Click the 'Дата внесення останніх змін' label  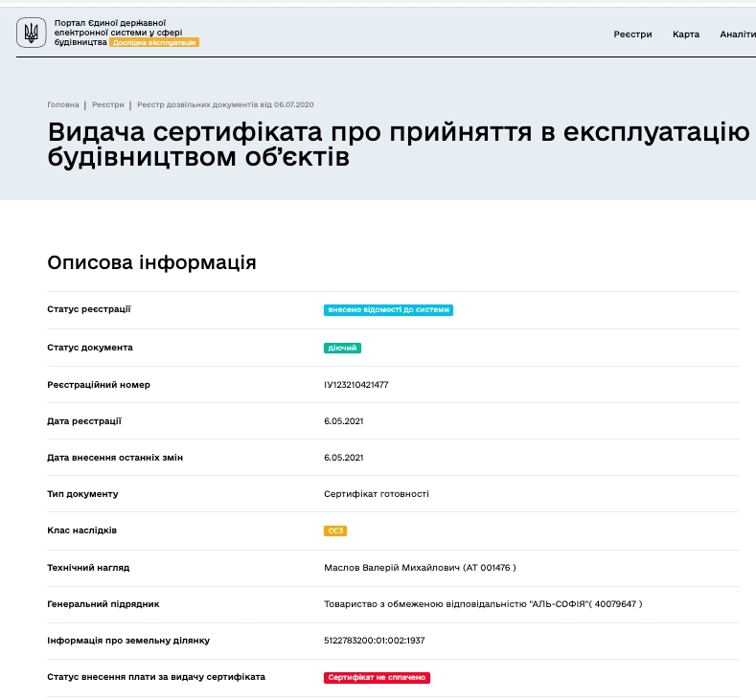tap(115, 458)
